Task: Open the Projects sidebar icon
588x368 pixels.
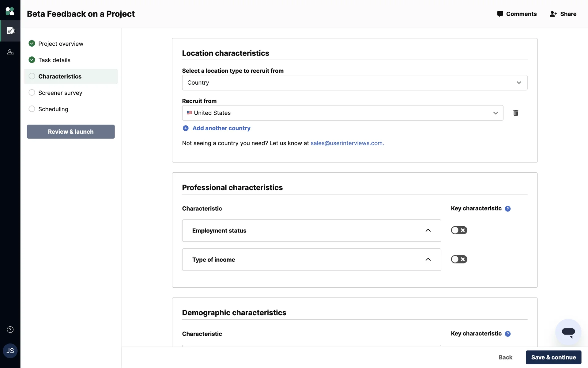Action: [x=10, y=31]
